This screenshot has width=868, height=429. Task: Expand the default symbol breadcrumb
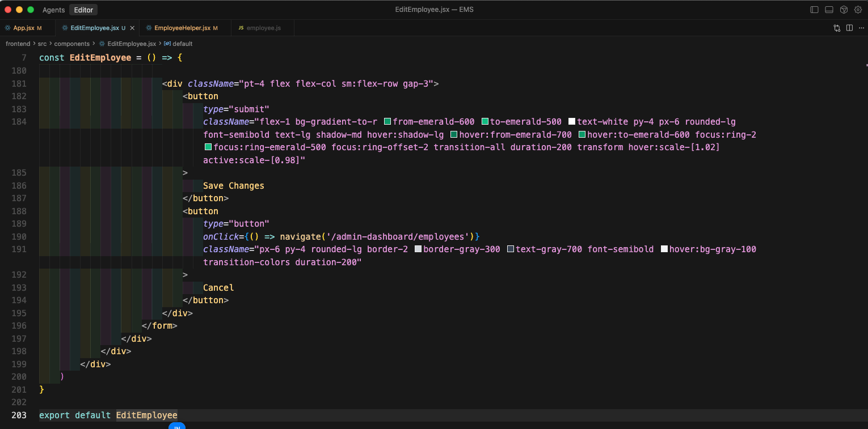pos(182,44)
